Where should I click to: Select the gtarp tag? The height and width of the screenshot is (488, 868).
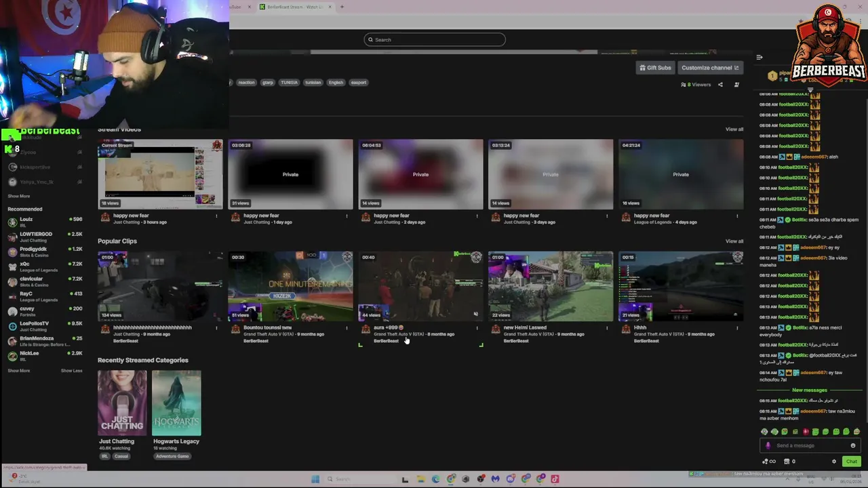(x=268, y=83)
